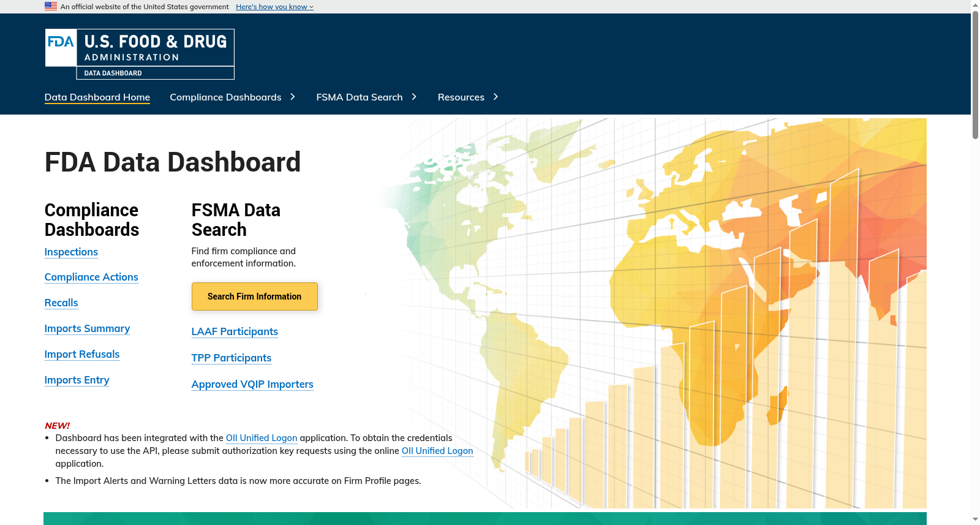Expand chevron next to FSMA Data Search
This screenshot has width=980, height=525.
click(414, 97)
